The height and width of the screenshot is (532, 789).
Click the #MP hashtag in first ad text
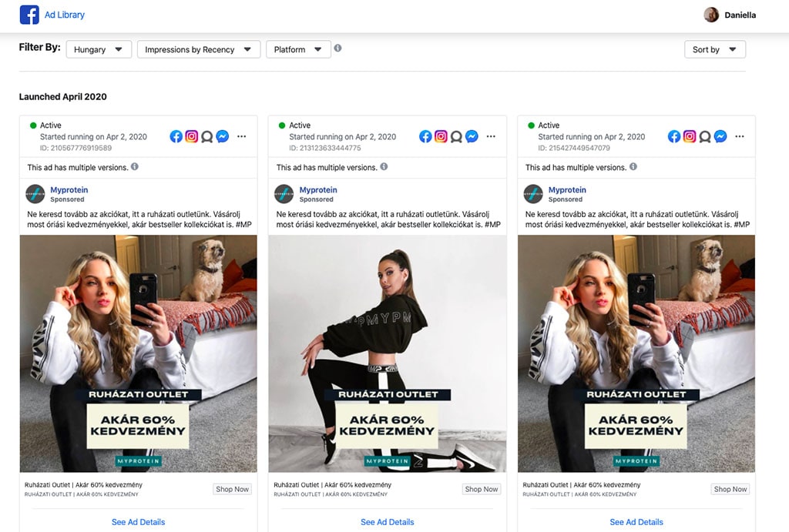(x=243, y=224)
